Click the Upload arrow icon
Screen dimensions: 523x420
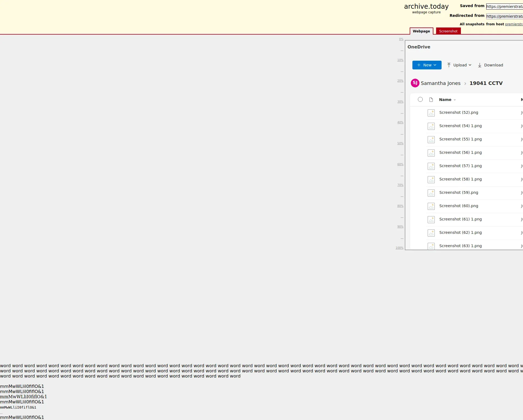pos(449,65)
